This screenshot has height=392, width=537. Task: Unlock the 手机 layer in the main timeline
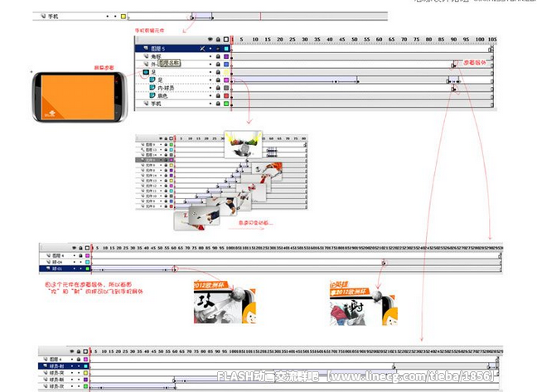pyautogui.click(x=218, y=104)
